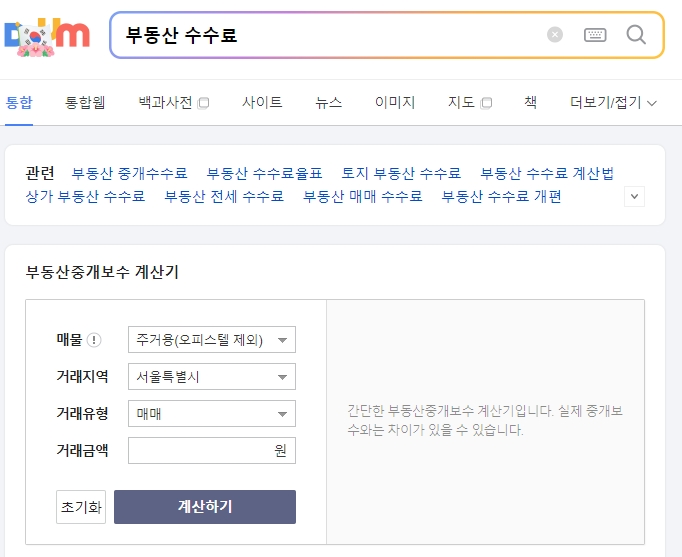Click the 백과사전 new-window icon

point(203,103)
